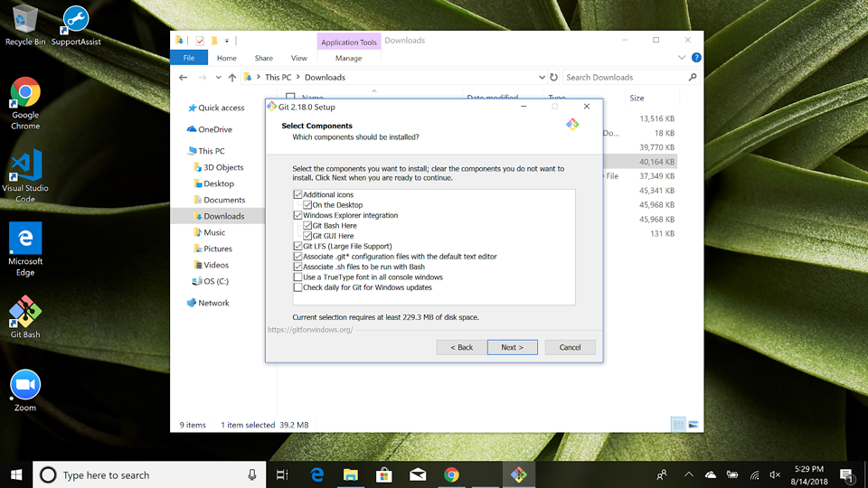Cancel the Git Setup wizard
This screenshot has height=488, width=868.
pyautogui.click(x=570, y=347)
